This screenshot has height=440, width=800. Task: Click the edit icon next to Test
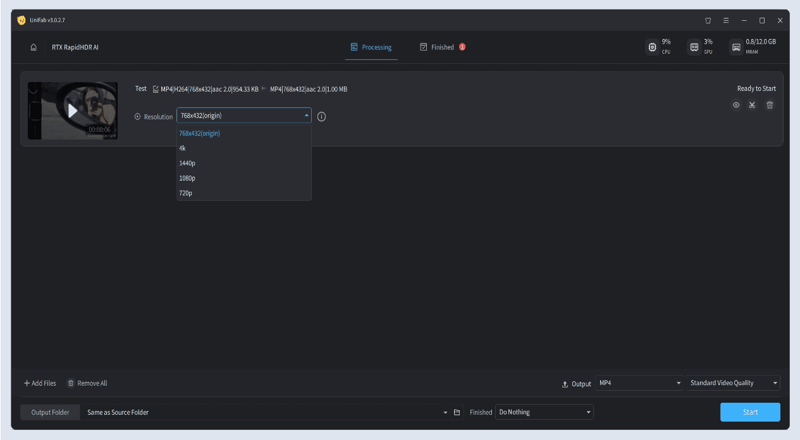pyautogui.click(x=155, y=89)
